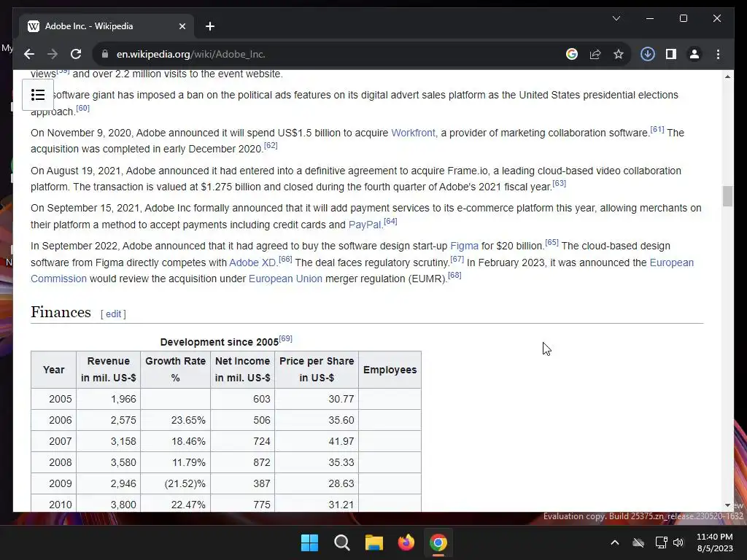Viewport: 747px width, 560px height.
Task: Open the European Commission link
Action: (362, 271)
